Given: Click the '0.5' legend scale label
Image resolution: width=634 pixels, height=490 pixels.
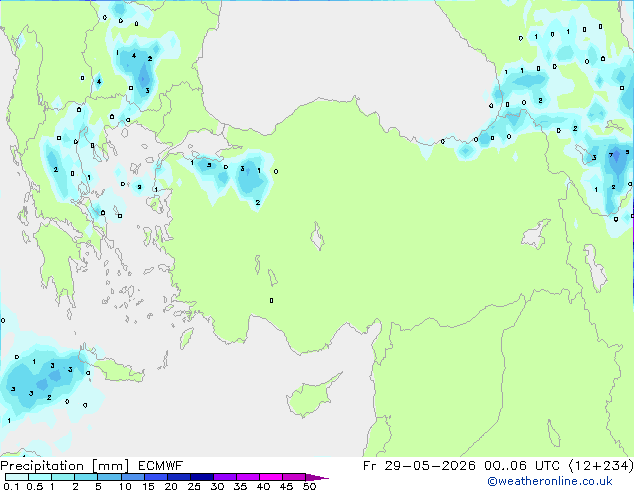Looking at the screenshot, I should pyautogui.click(x=35, y=486).
